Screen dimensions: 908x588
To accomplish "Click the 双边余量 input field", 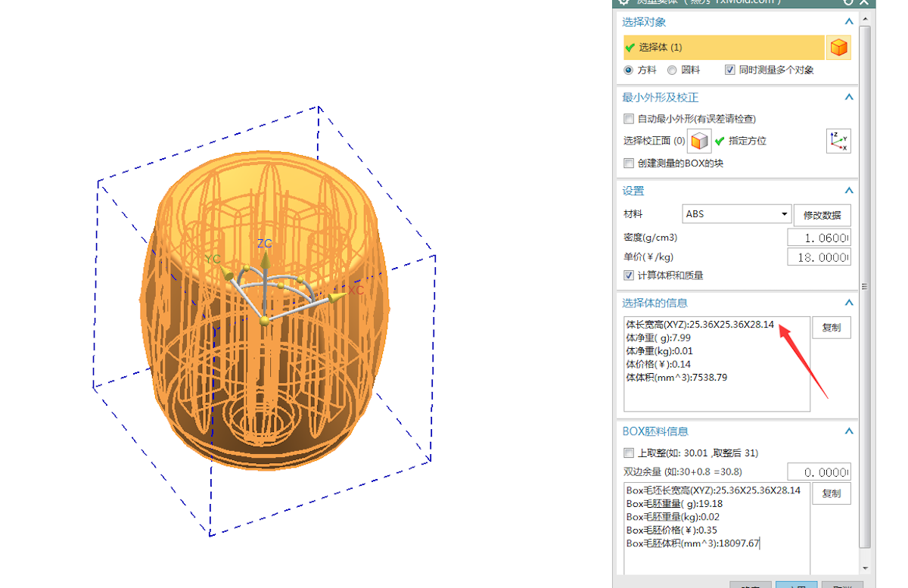I will [819, 472].
